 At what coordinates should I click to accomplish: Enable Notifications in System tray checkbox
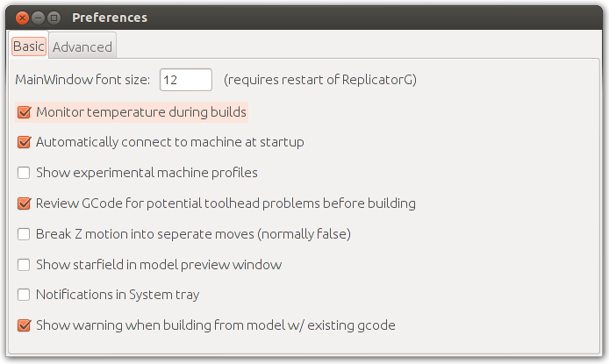tap(24, 295)
